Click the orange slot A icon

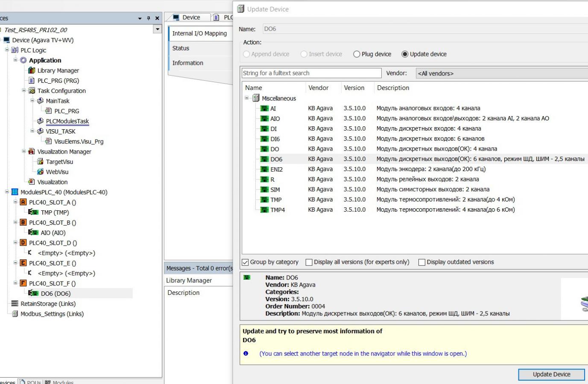23,202
